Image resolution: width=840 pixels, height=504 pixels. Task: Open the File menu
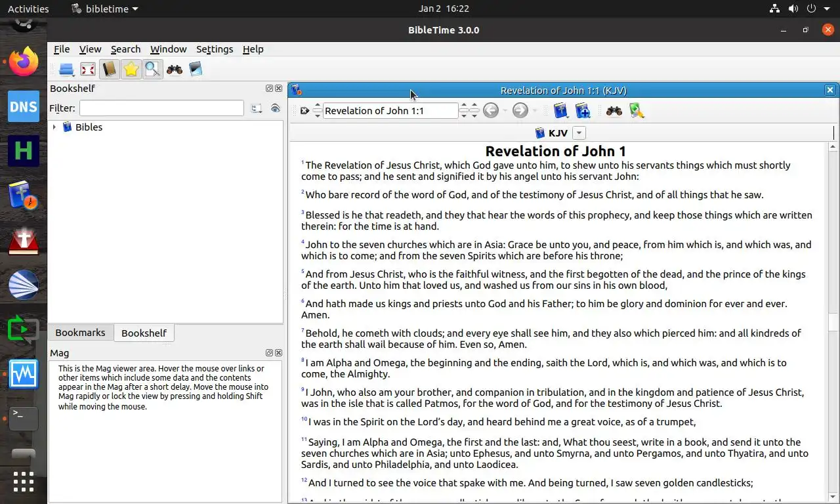(62, 49)
